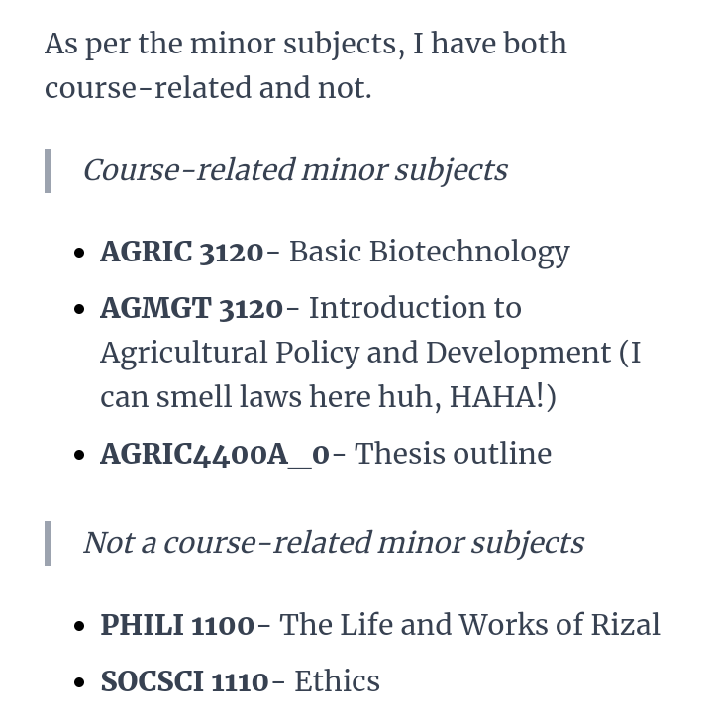Click the Course-related minor subjects quote heading
This screenshot has height=728, width=712.
point(295,170)
